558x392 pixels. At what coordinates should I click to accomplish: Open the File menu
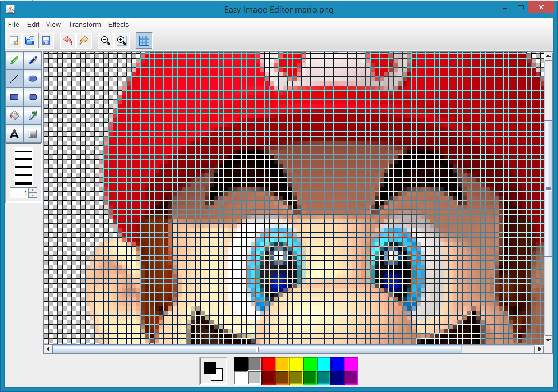[x=14, y=25]
